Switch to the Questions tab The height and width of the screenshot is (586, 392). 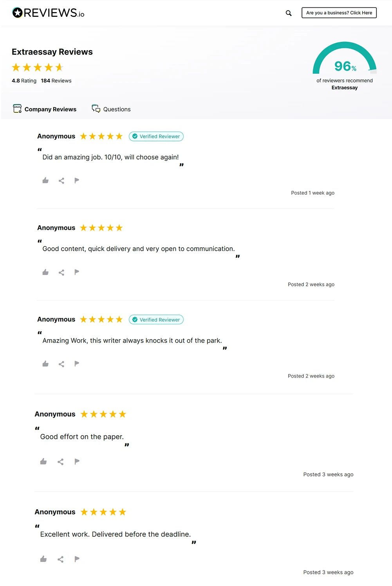point(111,109)
